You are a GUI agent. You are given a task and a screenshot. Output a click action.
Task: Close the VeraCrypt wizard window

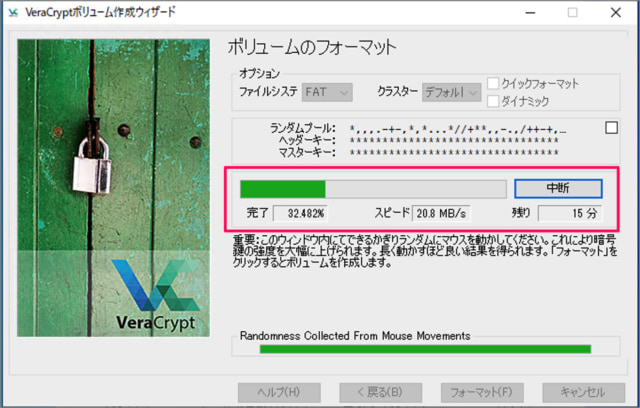(616, 13)
